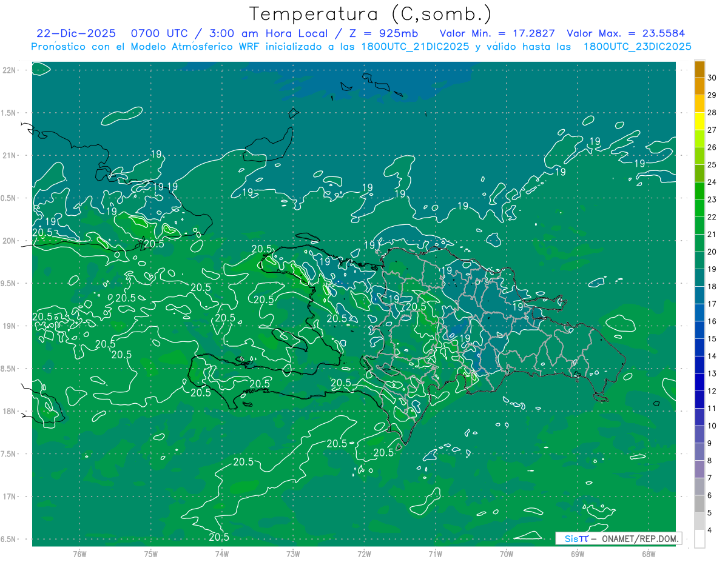The width and height of the screenshot is (728, 562).
Task: Click the colorbar label "4"
Action: (710, 530)
